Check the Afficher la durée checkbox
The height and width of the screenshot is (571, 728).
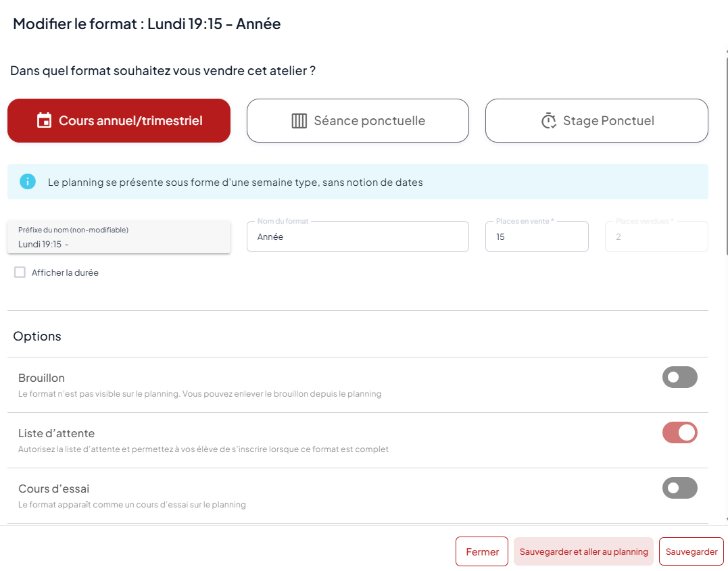tap(20, 272)
